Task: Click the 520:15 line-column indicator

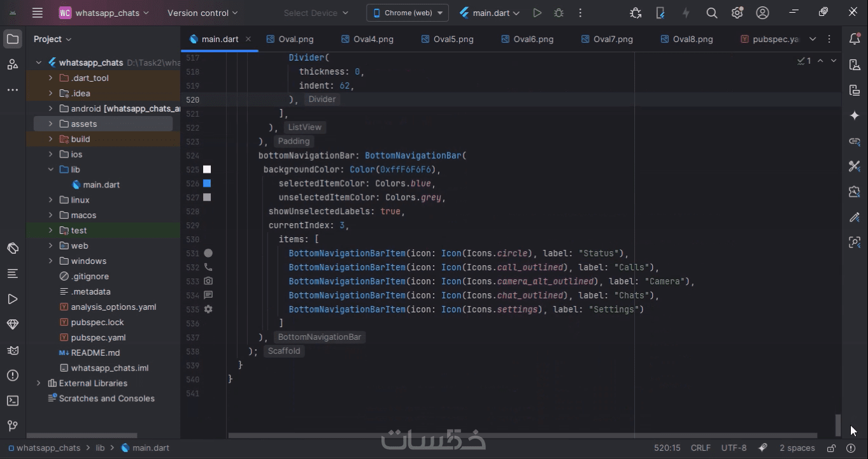Action: [667, 448]
